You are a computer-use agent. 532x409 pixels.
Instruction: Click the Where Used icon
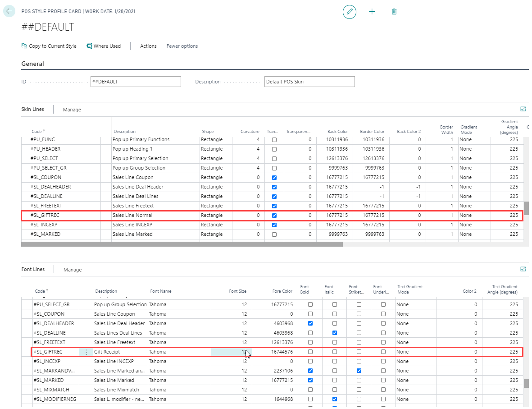click(90, 46)
